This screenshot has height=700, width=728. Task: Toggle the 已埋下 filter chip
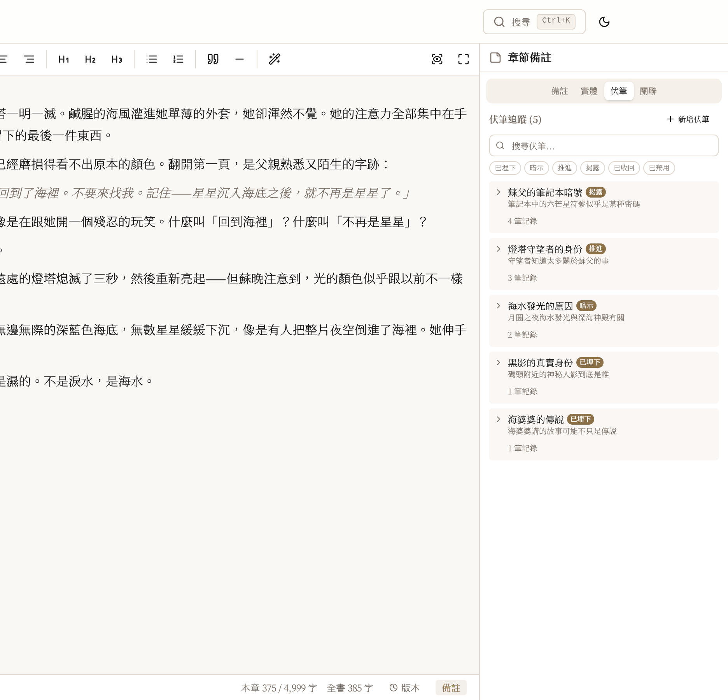click(x=505, y=168)
